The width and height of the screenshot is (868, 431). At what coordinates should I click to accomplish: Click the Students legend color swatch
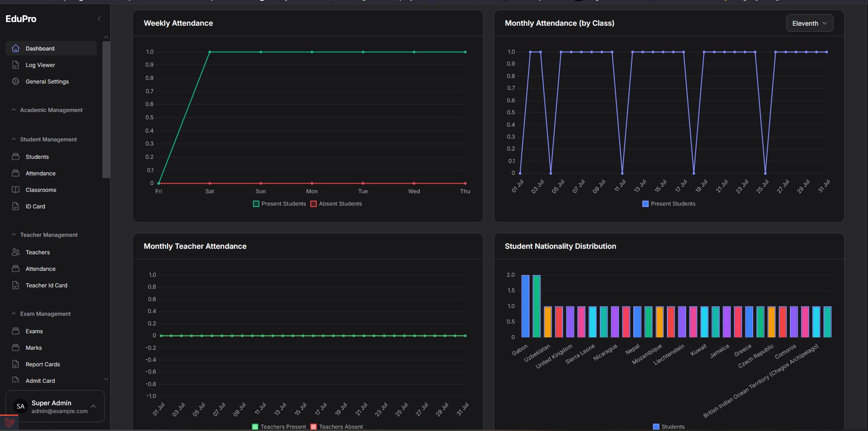[x=656, y=427]
